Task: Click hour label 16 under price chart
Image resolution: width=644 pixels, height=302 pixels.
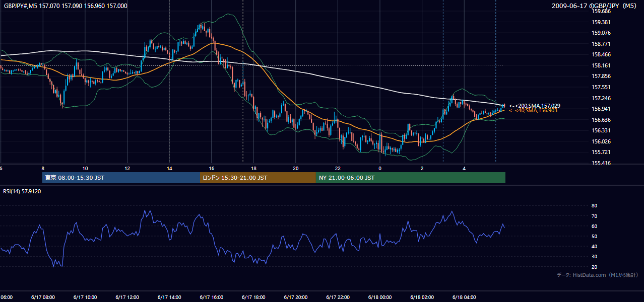Action: (212, 169)
